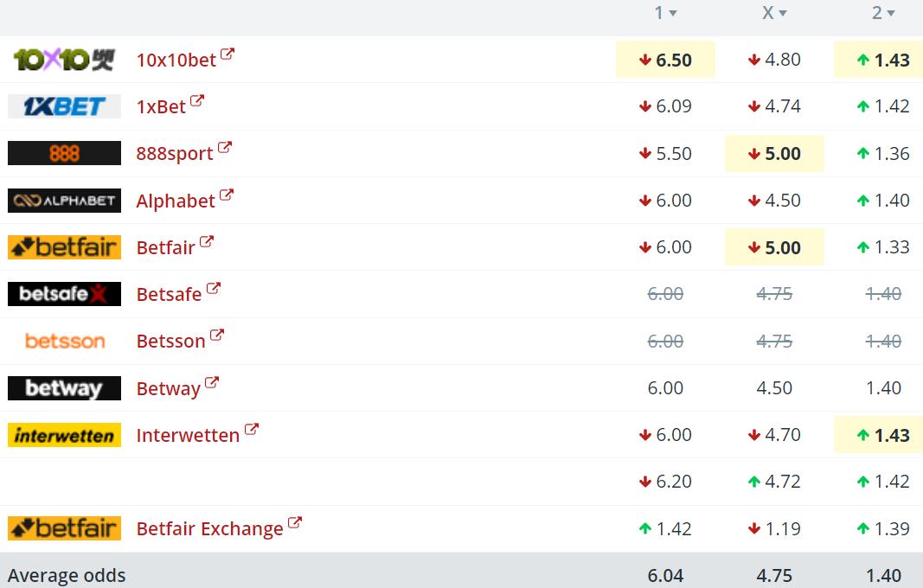923x588 pixels.
Task: Open external link icon next to Betfair Exchange
Action: point(295,522)
